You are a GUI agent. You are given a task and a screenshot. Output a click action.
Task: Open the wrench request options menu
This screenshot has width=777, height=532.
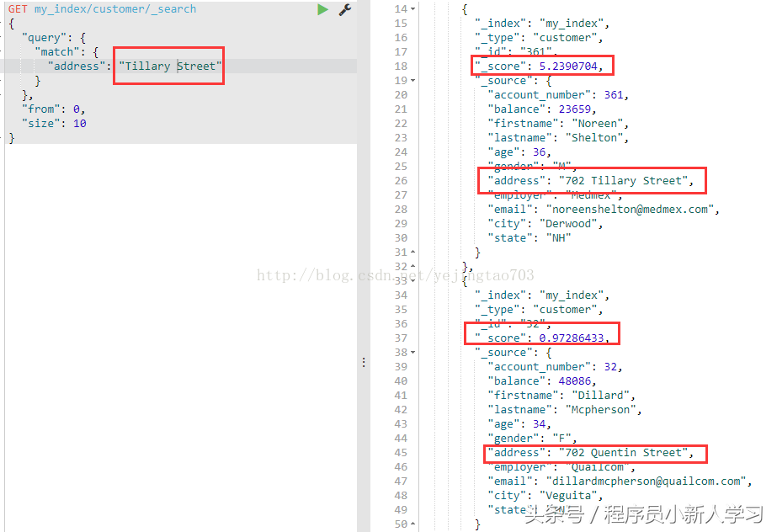coord(346,9)
